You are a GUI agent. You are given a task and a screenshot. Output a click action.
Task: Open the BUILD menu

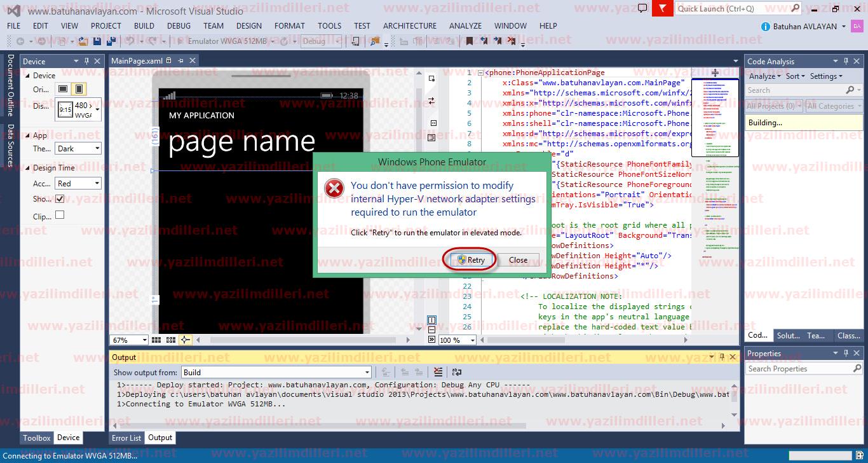[144, 26]
